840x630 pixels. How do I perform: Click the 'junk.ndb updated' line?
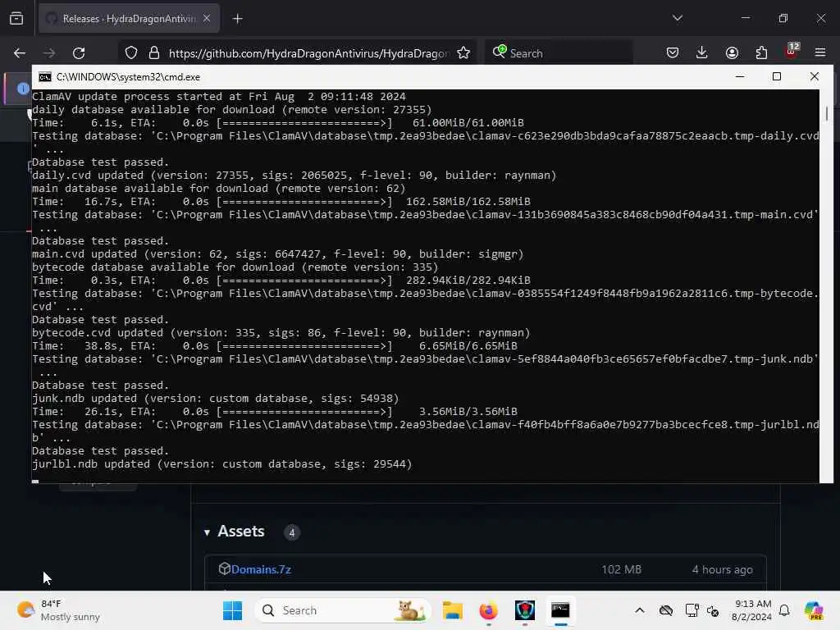click(216, 399)
